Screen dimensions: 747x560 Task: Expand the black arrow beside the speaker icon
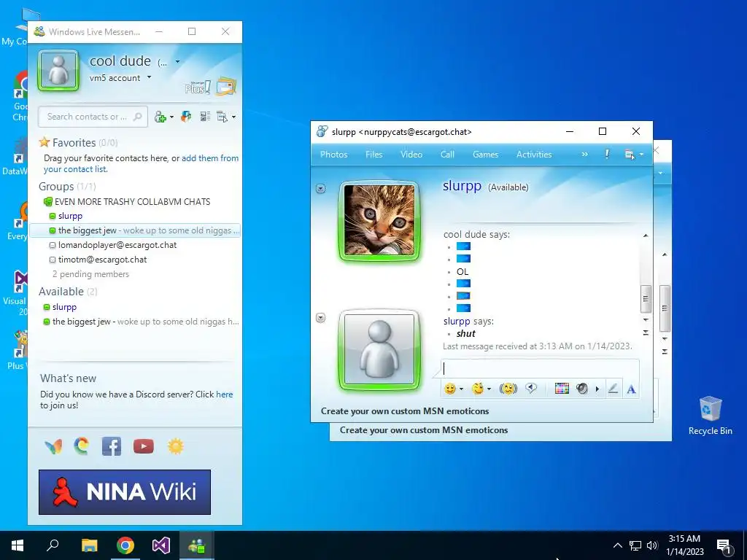pos(597,389)
